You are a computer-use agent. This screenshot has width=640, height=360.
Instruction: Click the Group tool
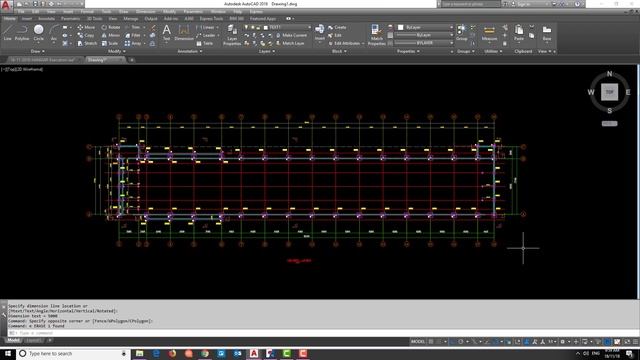(x=461, y=32)
